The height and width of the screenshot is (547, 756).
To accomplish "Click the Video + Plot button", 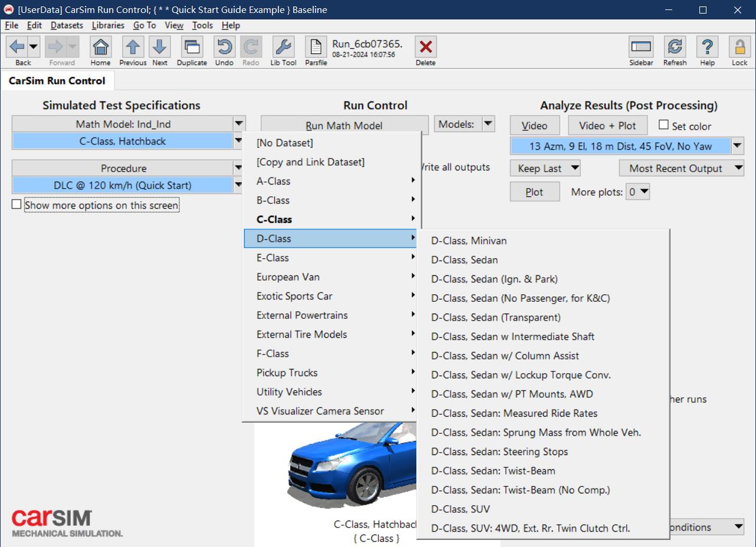I will point(607,126).
